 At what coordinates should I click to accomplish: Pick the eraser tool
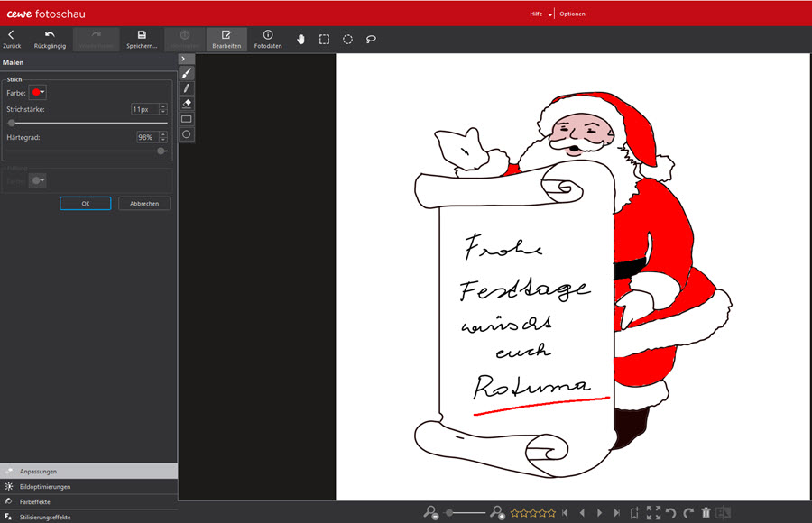coord(187,104)
